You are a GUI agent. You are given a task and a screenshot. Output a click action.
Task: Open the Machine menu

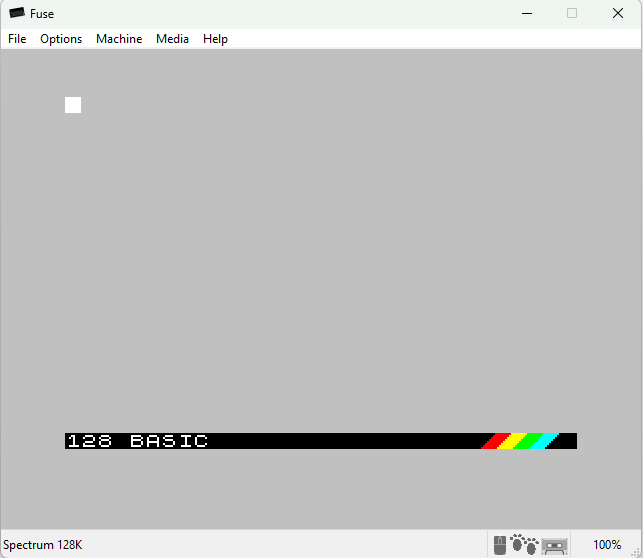(x=119, y=39)
